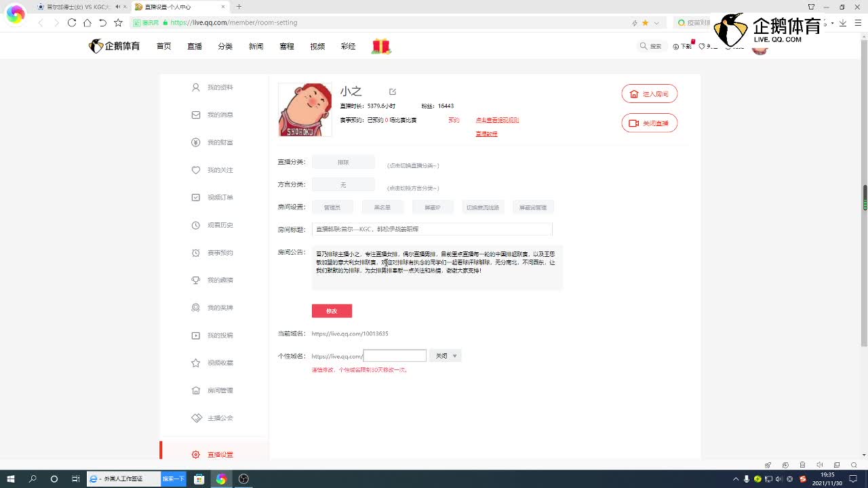Click the browser reload icon
Screen dimensions: 868x488
tap(71, 22)
